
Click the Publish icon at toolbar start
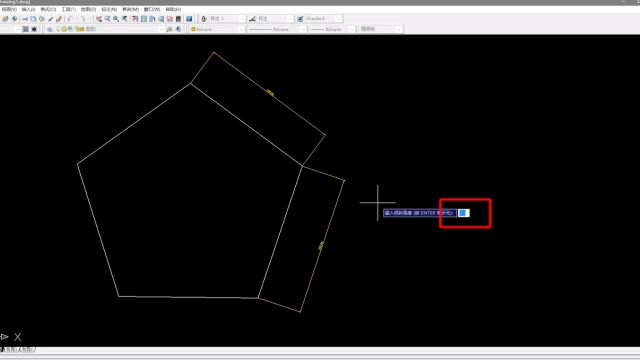[5, 19]
